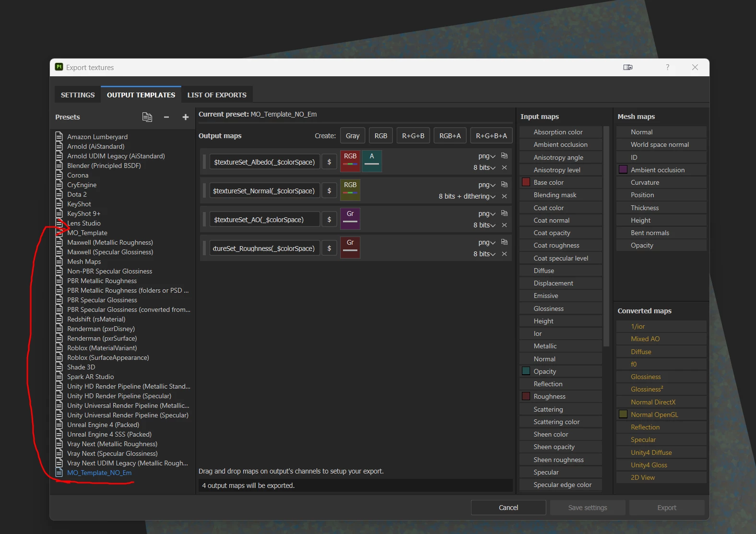Screen dimensions: 756x534
Task: Click Normal OpenGL olive swatch in Converted maps
Action: [x=623, y=414]
